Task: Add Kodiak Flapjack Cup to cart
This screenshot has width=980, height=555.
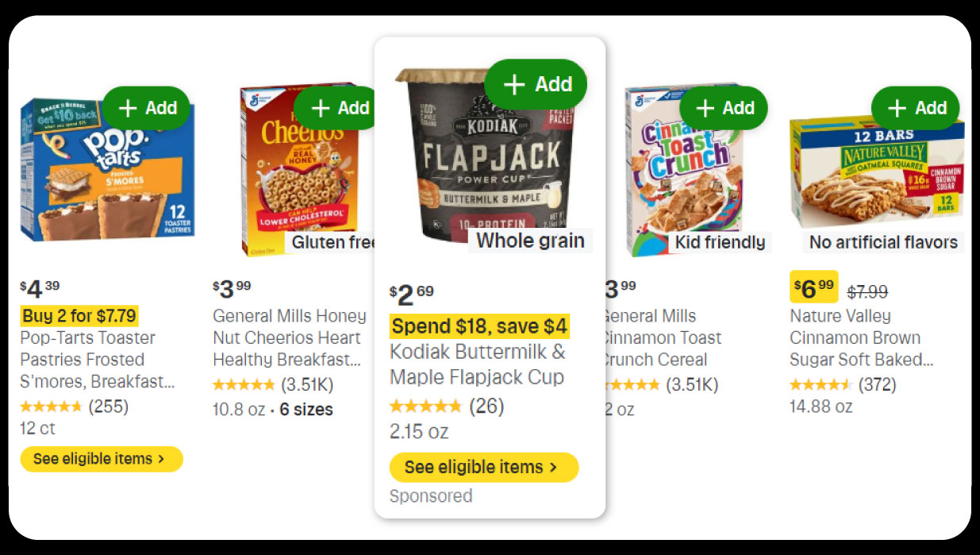Action: point(536,84)
